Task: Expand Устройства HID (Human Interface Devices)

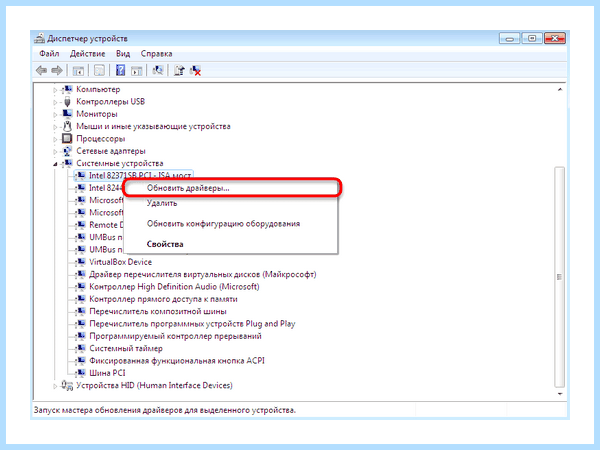Action: pos(55,386)
